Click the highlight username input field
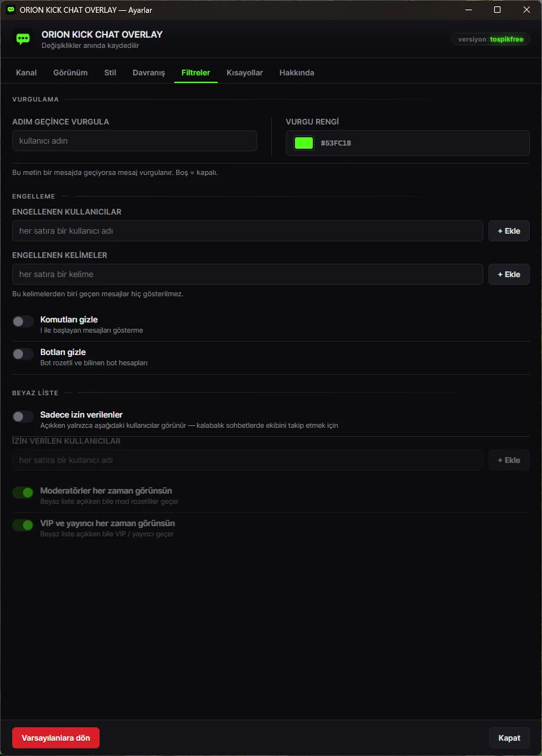 135,140
